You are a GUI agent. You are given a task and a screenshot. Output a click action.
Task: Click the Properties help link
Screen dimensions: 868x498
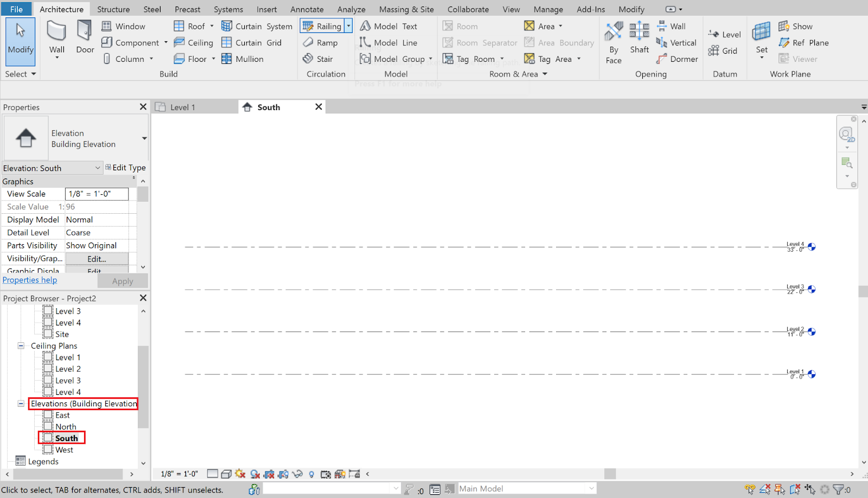click(30, 280)
